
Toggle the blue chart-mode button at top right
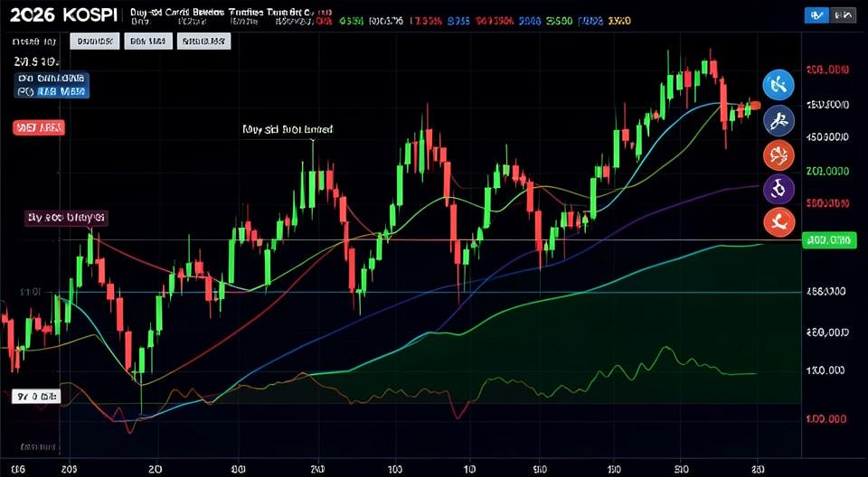pos(816,14)
